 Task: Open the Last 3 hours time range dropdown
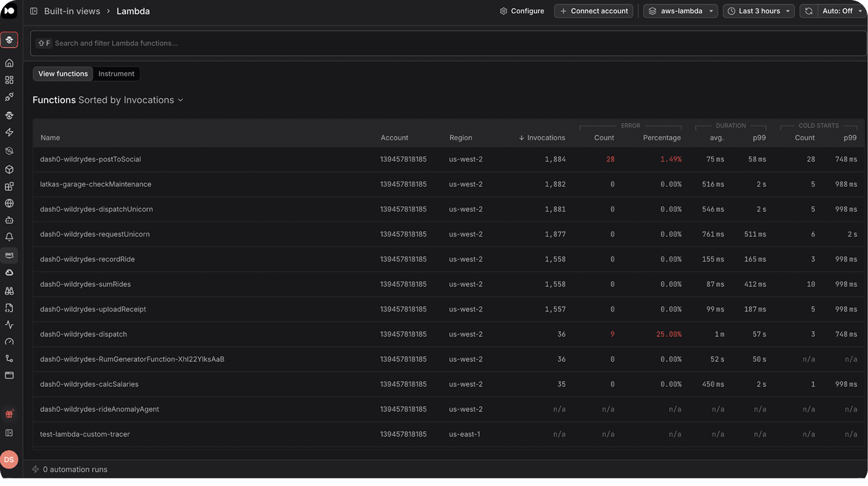tap(759, 11)
